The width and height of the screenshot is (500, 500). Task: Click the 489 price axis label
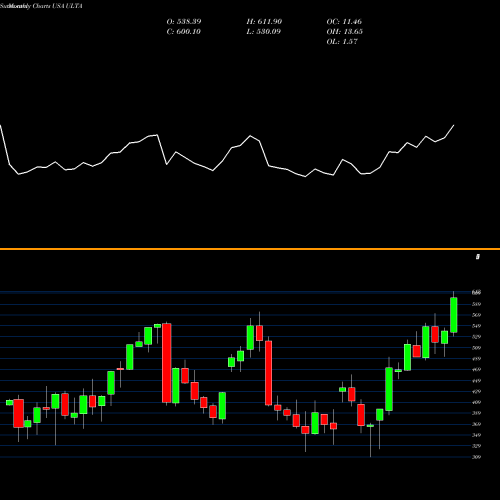477,359
